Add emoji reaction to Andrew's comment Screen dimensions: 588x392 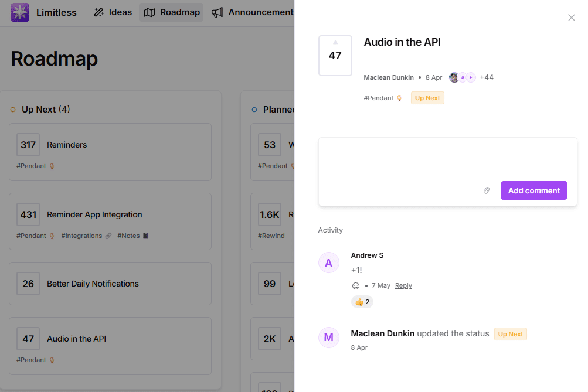click(x=355, y=286)
